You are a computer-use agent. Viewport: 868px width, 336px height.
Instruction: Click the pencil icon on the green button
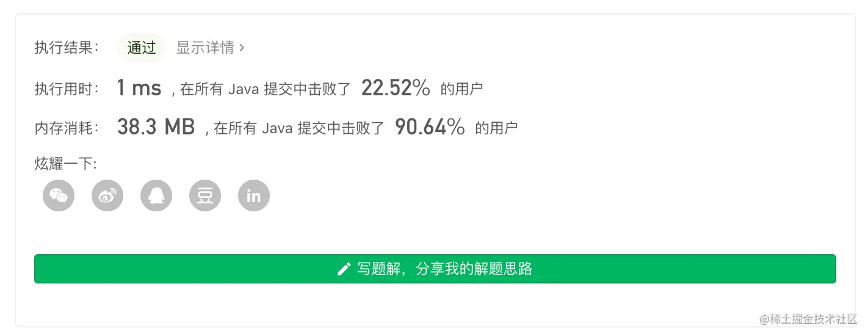(x=344, y=269)
